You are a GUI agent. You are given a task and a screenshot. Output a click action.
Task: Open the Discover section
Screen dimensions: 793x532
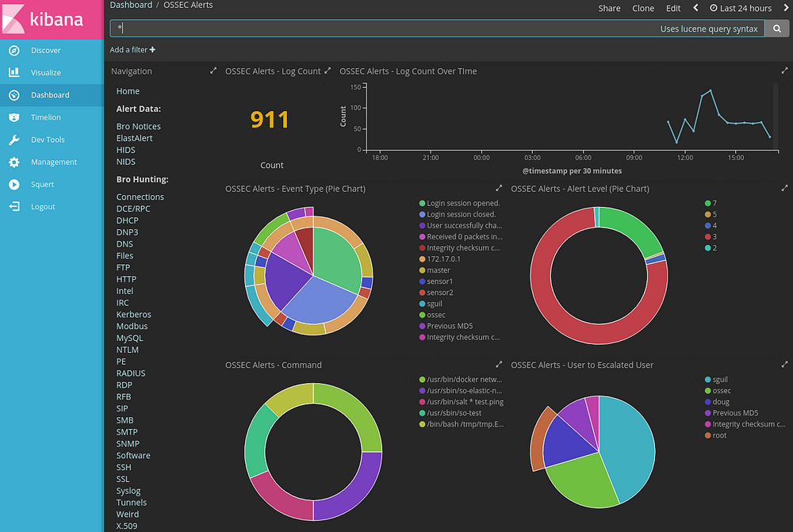click(x=45, y=51)
